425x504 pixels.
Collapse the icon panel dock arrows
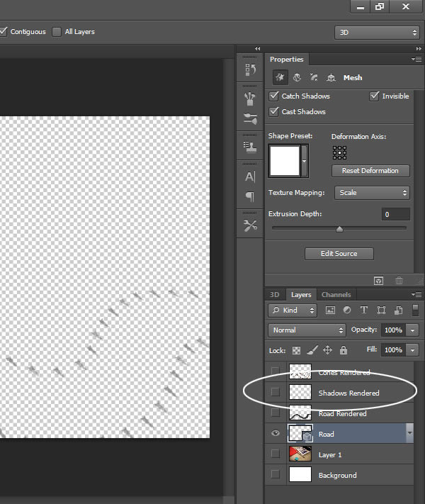click(257, 48)
